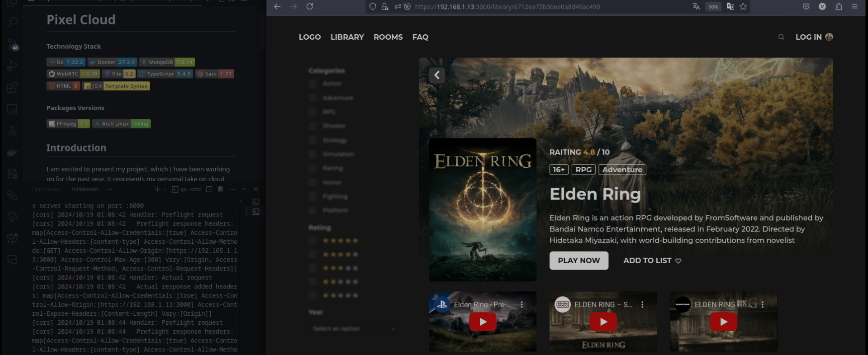The image size is (868, 355).
Task: Reload the page in Firefox
Action: 310,6
